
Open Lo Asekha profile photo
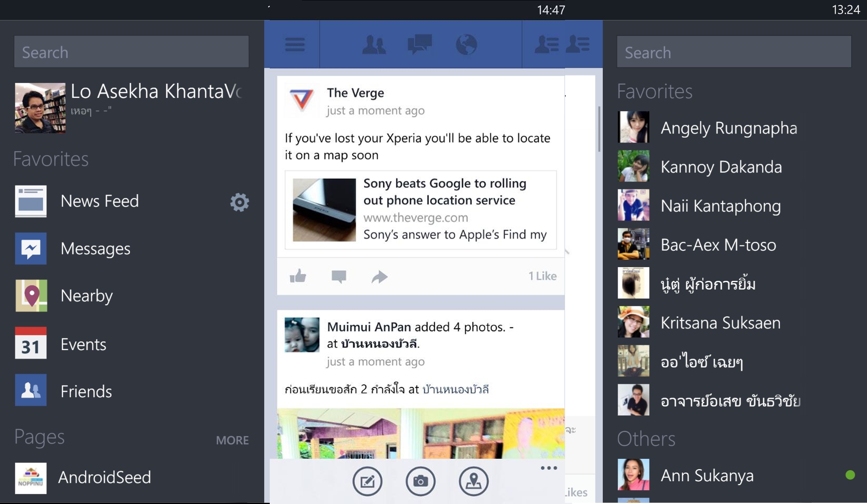[x=40, y=108]
